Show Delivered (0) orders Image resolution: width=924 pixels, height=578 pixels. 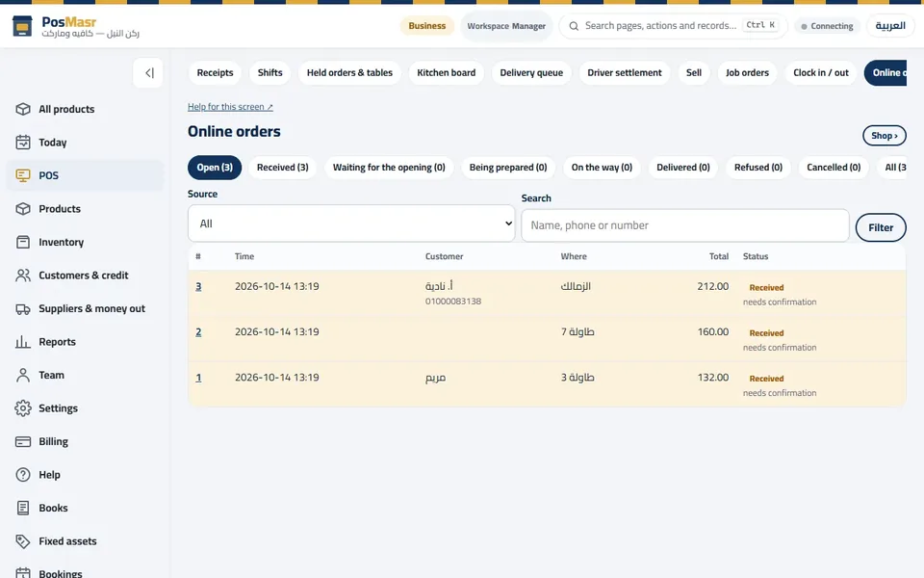point(683,168)
